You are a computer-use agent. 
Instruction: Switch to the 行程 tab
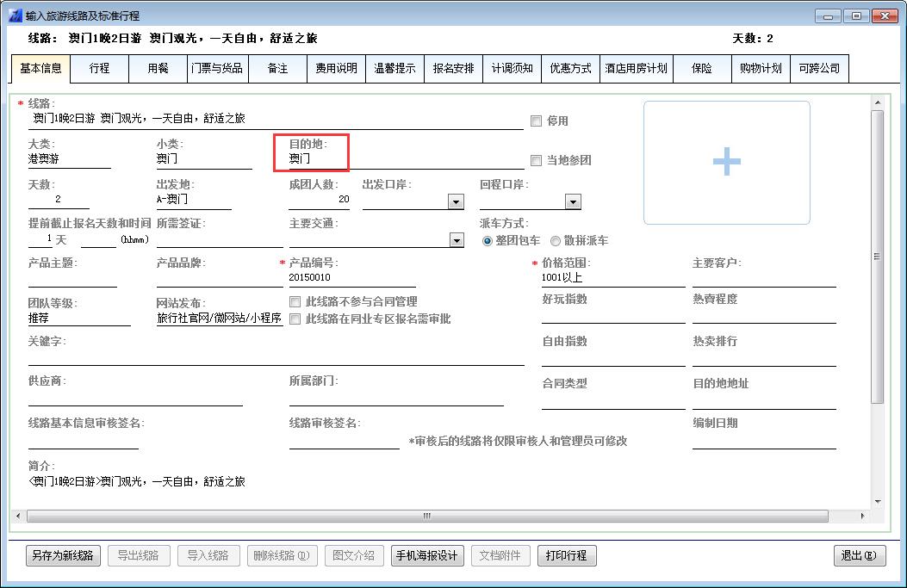[x=99, y=68]
